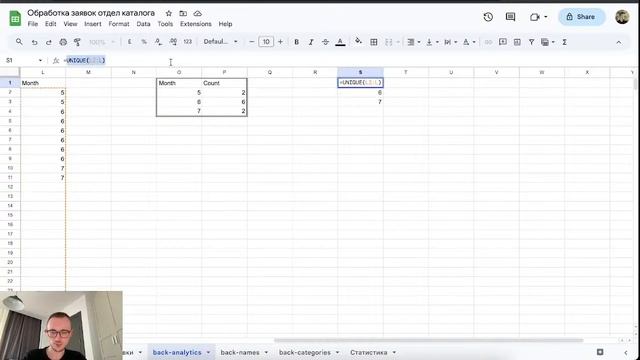Decrease font size with minus
The width and height of the screenshot is (640, 360).
pyautogui.click(x=251, y=42)
